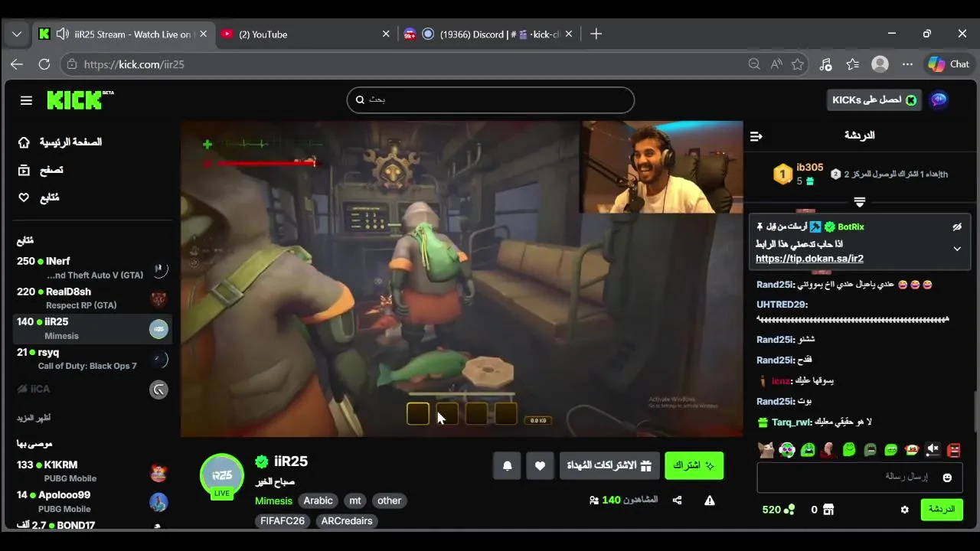
Task: Click the احصل على KICKs button
Action: pos(874,100)
